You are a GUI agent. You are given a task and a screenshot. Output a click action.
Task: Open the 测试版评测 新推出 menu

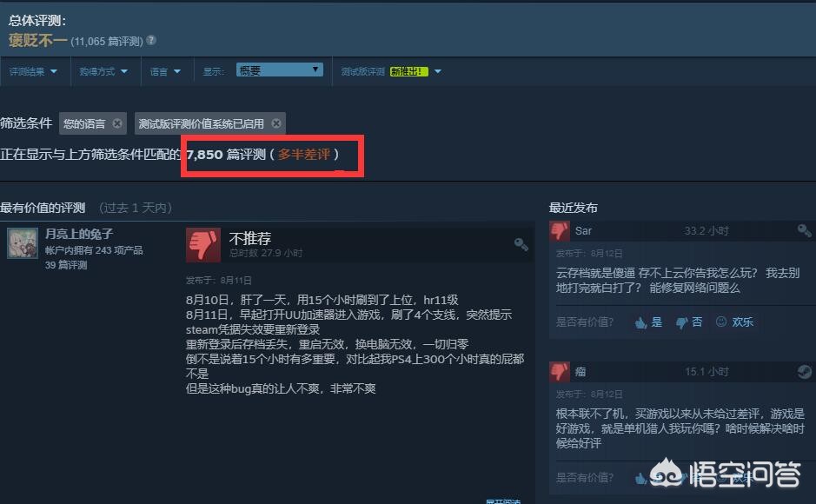point(391,71)
